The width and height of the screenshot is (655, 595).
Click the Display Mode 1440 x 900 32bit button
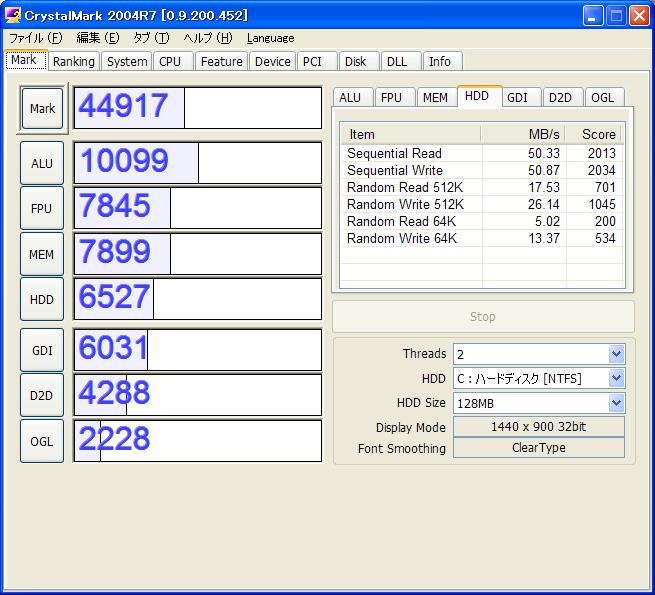pos(539,427)
